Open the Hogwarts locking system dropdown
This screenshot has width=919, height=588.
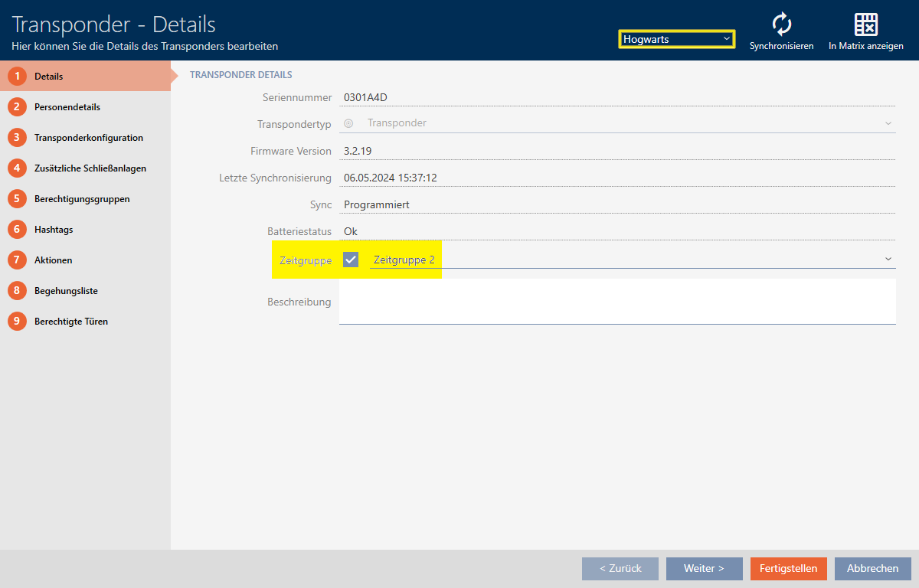coord(677,39)
